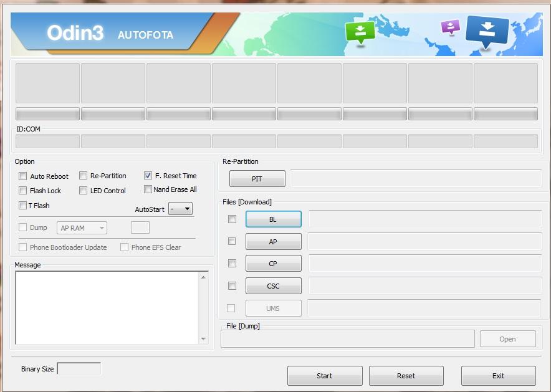Viewport: 551px width, 392px height.
Task: Click the green download icon in banner
Action: pyautogui.click(x=360, y=33)
